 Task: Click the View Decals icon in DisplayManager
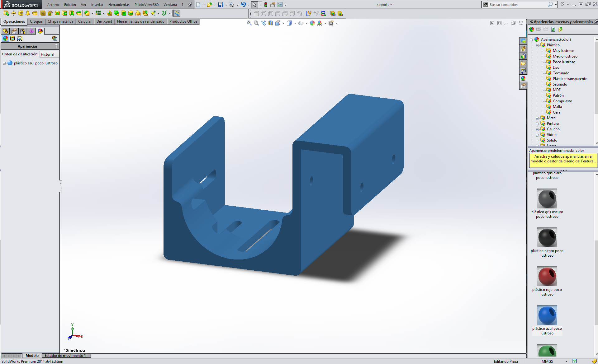coord(12,38)
